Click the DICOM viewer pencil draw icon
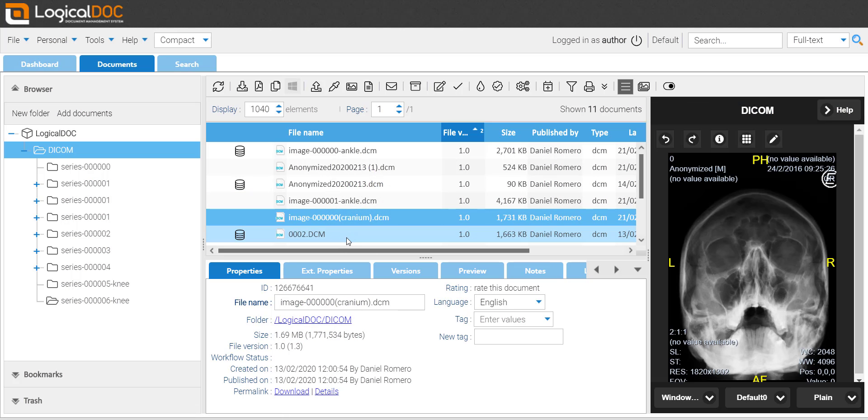 [774, 139]
